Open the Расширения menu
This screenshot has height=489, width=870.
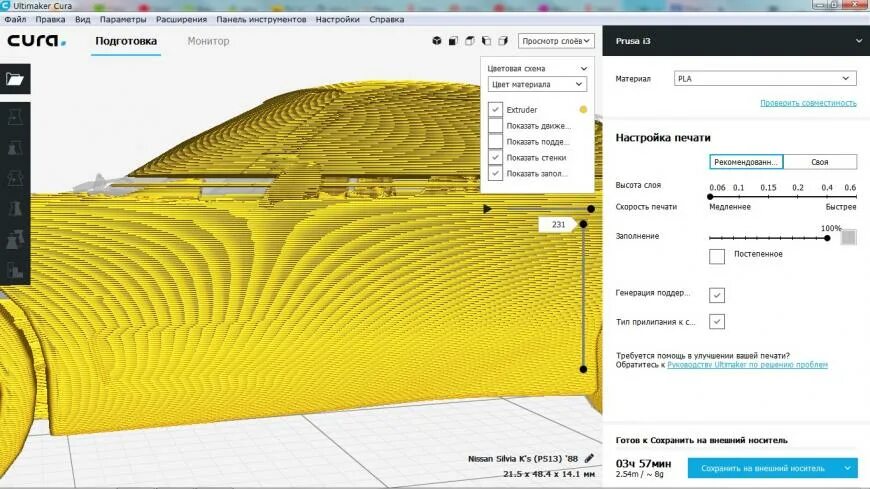(x=181, y=19)
